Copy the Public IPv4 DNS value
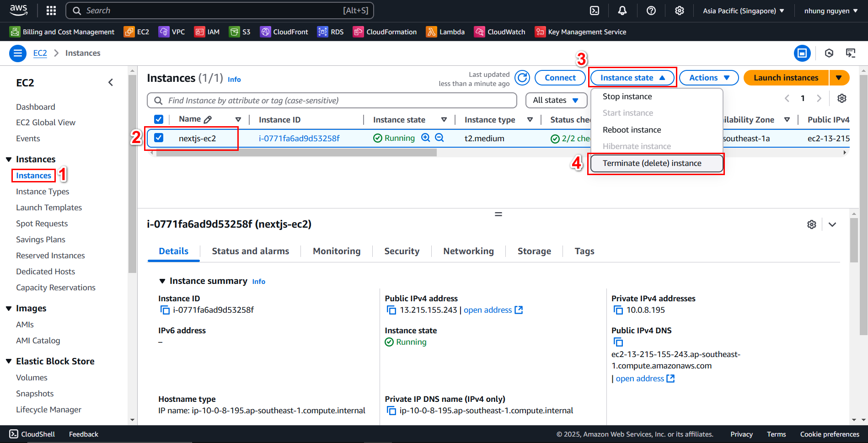This screenshot has height=443, width=868. (618, 342)
